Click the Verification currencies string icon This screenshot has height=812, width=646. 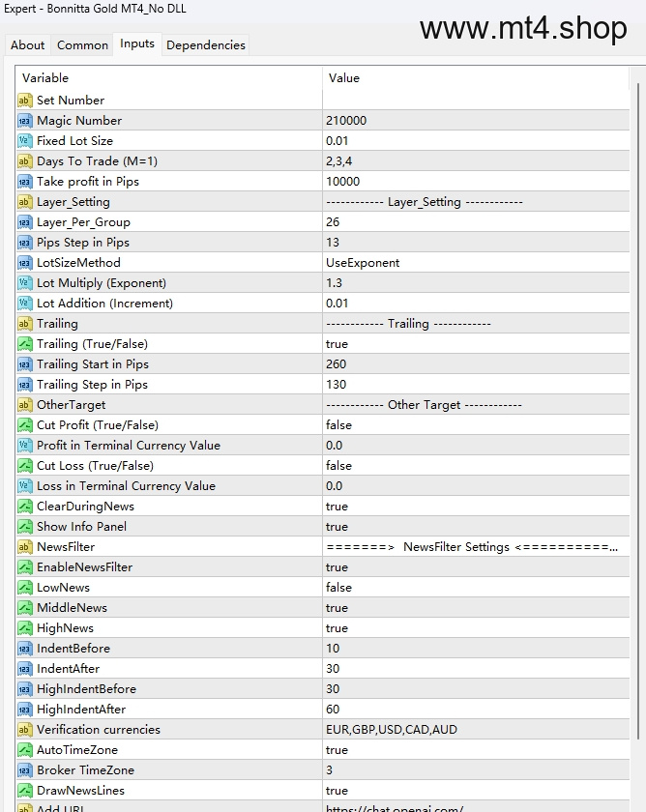pos(25,730)
